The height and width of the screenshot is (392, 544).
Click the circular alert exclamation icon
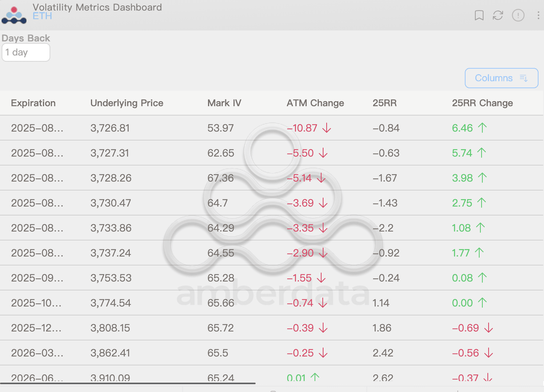tap(518, 16)
